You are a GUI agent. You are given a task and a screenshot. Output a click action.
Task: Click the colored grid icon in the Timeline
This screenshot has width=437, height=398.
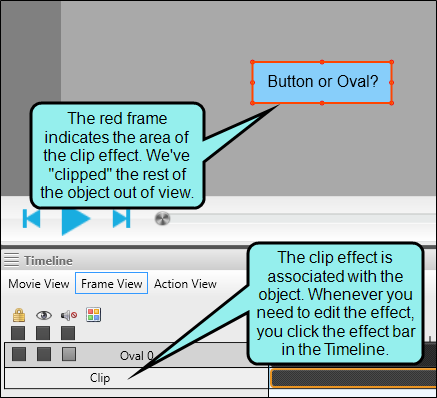[94, 315]
